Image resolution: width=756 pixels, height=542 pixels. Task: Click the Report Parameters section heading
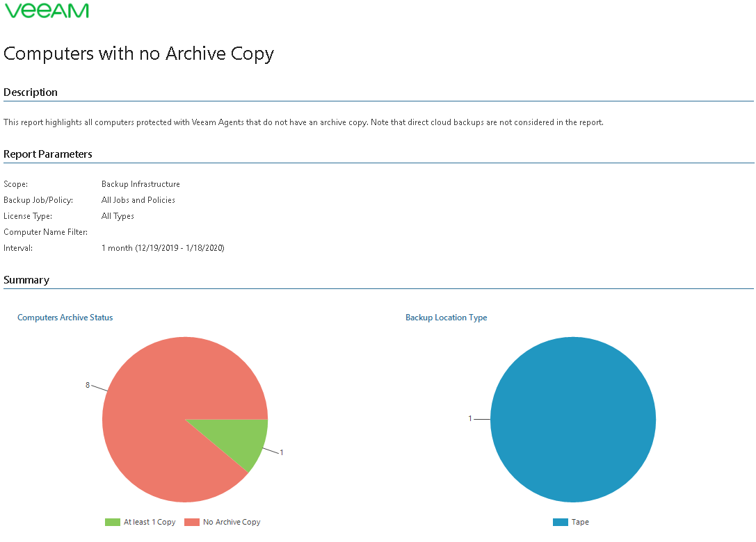pos(48,154)
